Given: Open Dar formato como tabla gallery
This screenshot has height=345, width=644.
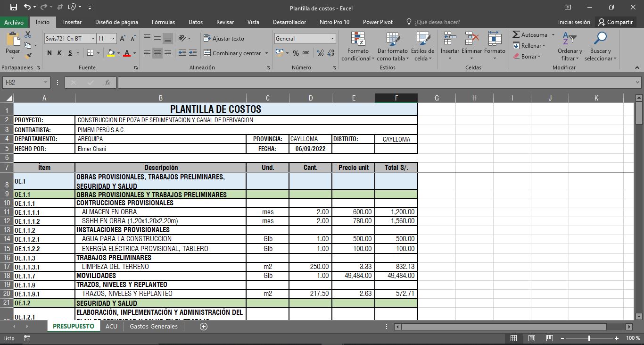Looking at the screenshot, I should tap(392, 46).
